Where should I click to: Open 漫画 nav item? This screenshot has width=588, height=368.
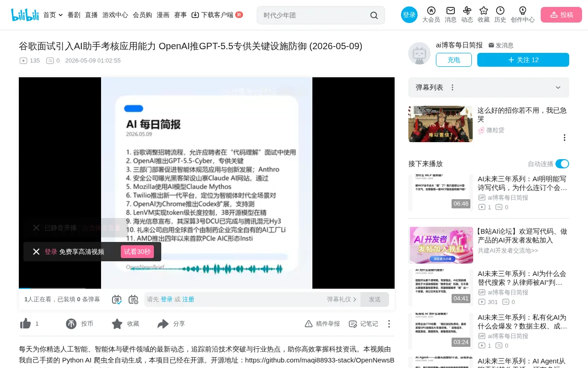163,15
